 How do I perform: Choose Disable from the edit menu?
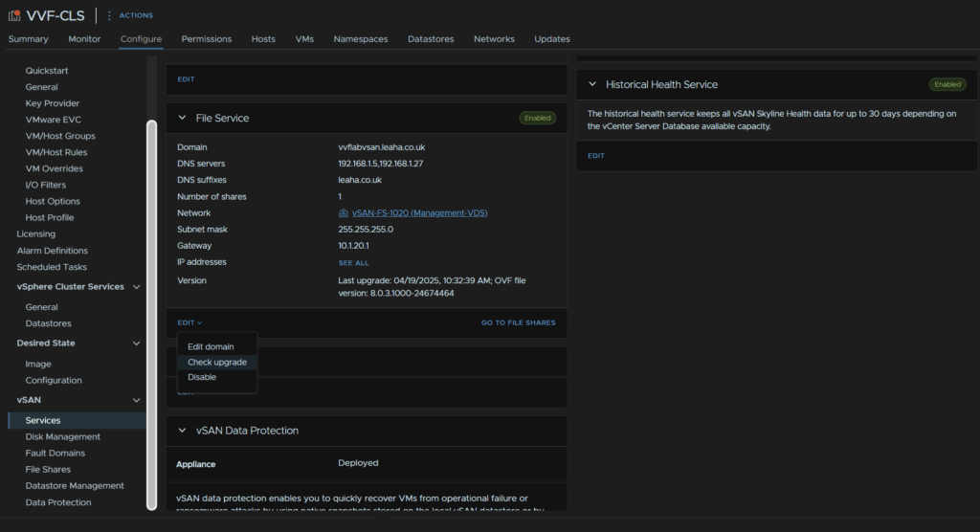(202, 377)
